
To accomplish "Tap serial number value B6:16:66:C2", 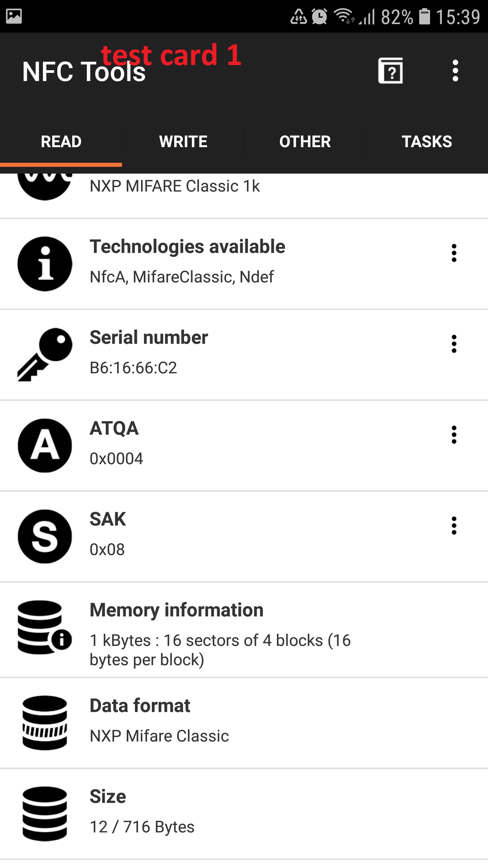I will (133, 368).
